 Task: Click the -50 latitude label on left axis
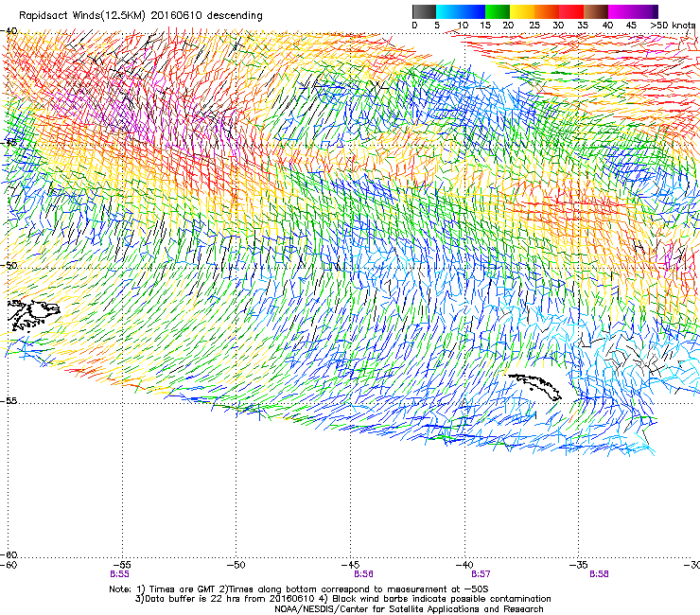pyautogui.click(x=9, y=265)
